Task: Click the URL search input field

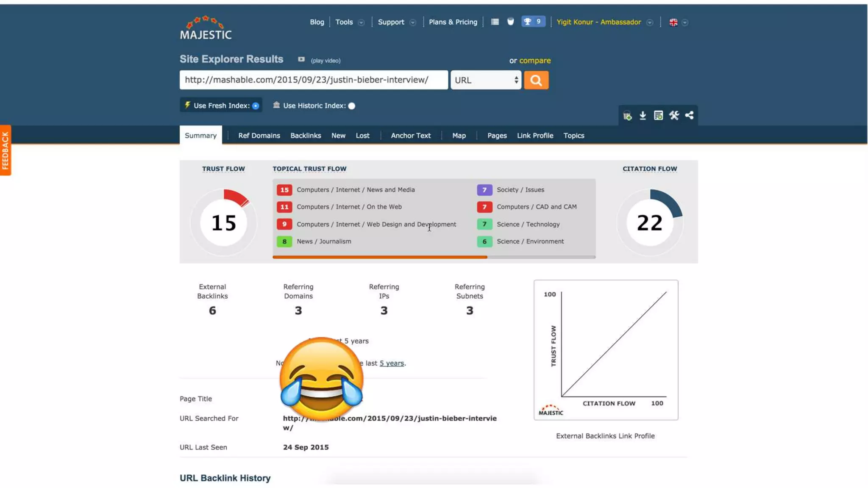Action: tap(314, 80)
